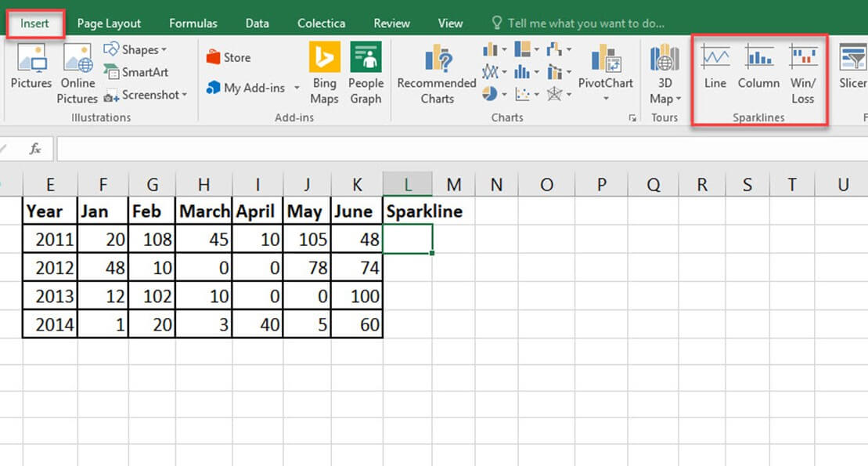Open the Charts dialog launcher

tap(632, 118)
